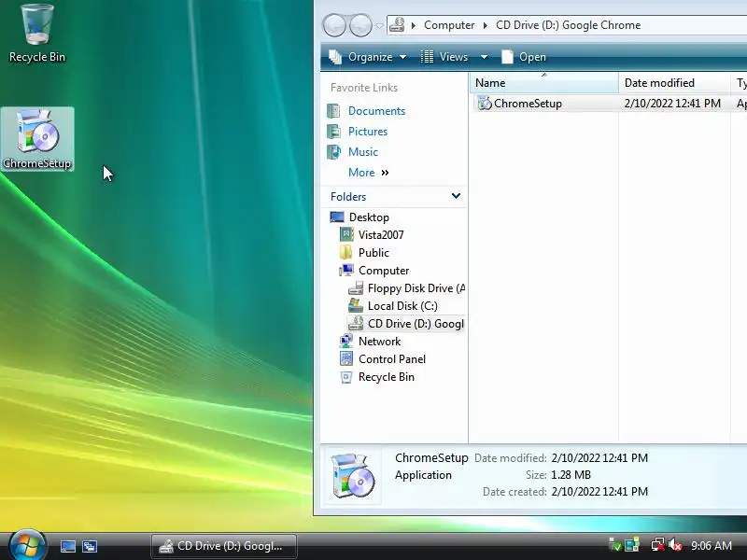Click CD Drive (D:) Google Chrome breadcrumb
This screenshot has width=747, height=560.
568,25
